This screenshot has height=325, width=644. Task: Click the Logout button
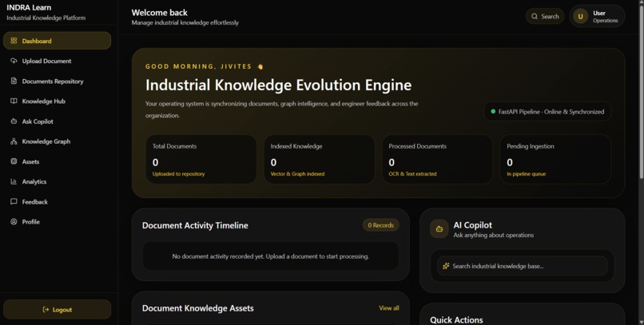(x=57, y=309)
